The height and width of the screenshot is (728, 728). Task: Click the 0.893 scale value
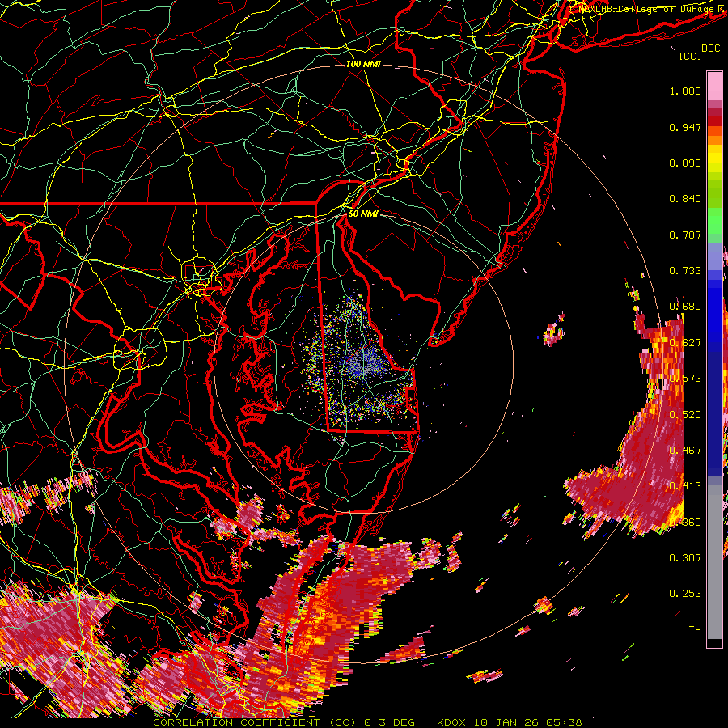click(x=685, y=163)
